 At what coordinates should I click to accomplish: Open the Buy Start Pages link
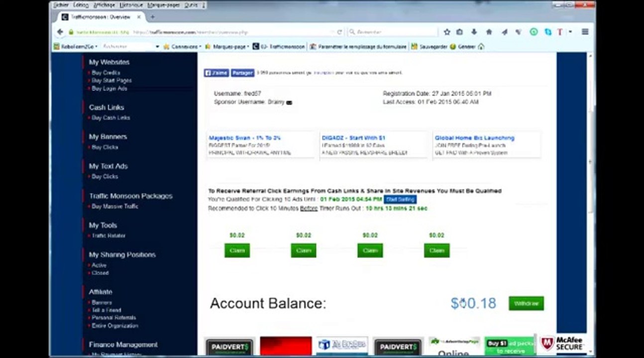111,81
